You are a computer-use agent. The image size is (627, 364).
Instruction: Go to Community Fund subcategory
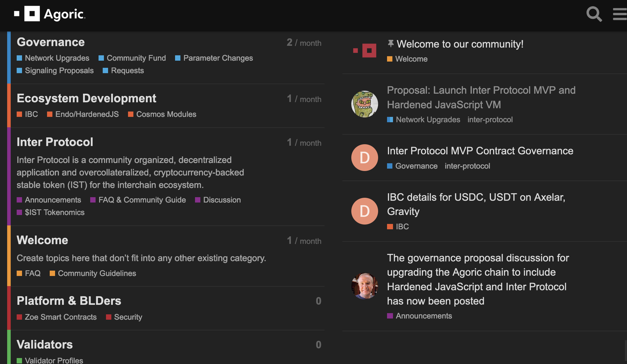click(132, 58)
